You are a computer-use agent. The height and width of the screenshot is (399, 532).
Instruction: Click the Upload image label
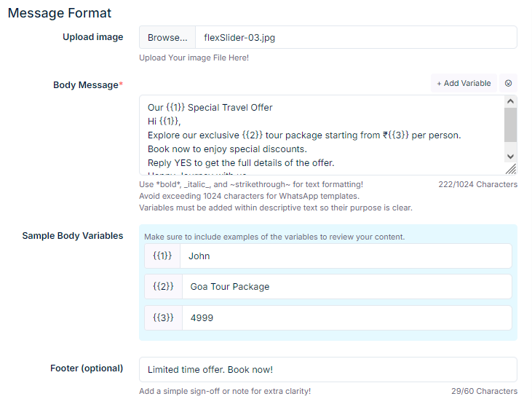coord(93,37)
